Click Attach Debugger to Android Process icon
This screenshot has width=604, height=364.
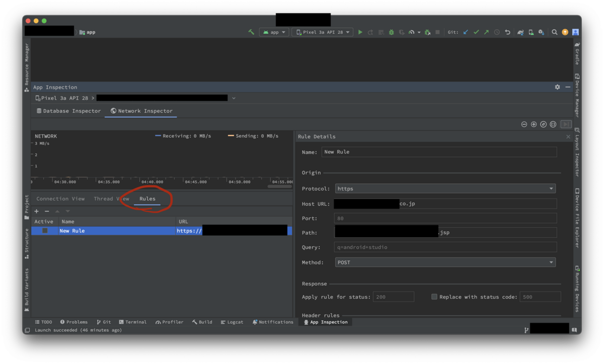[427, 32]
